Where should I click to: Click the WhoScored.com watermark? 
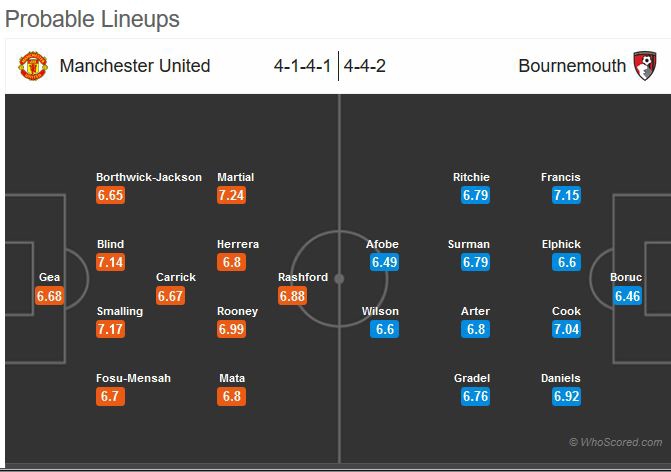[x=615, y=441]
